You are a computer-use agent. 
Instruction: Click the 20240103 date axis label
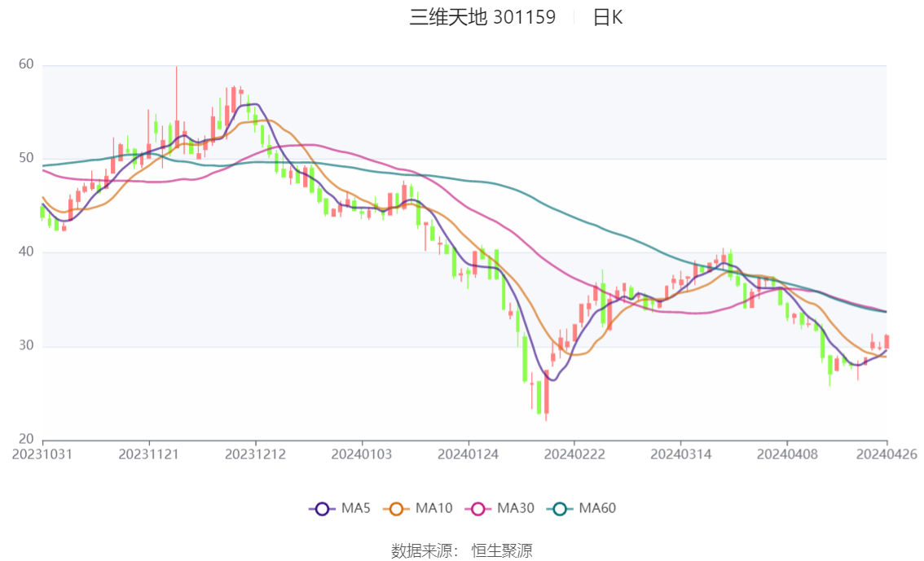[361, 454]
